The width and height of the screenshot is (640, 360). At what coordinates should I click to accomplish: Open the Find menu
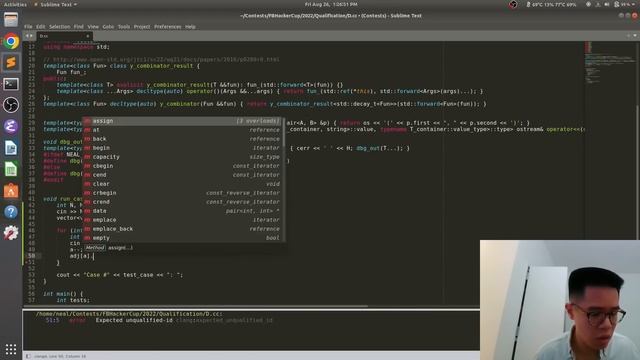click(79, 27)
